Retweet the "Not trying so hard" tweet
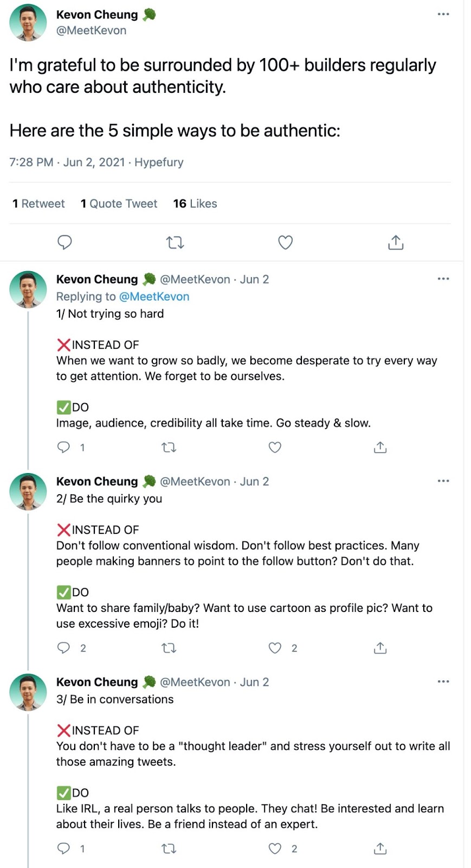Image resolution: width=471 pixels, height=868 pixels. tap(169, 447)
